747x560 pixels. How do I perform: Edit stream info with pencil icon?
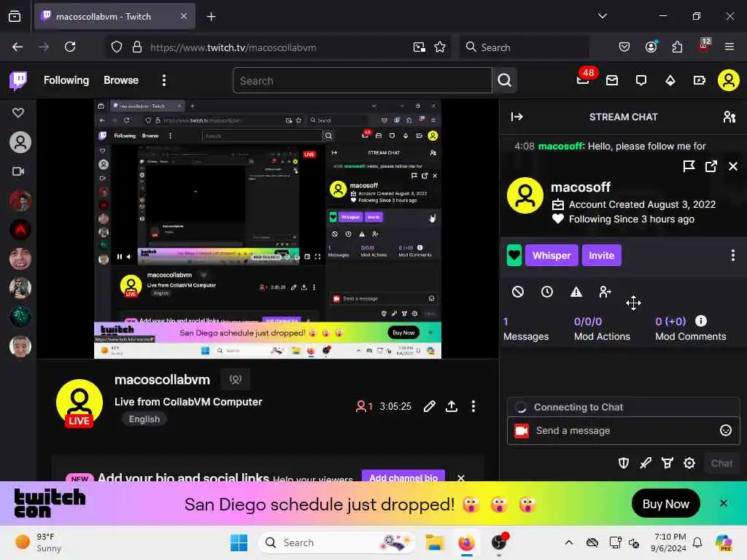pyautogui.click(x=429, y=406)
